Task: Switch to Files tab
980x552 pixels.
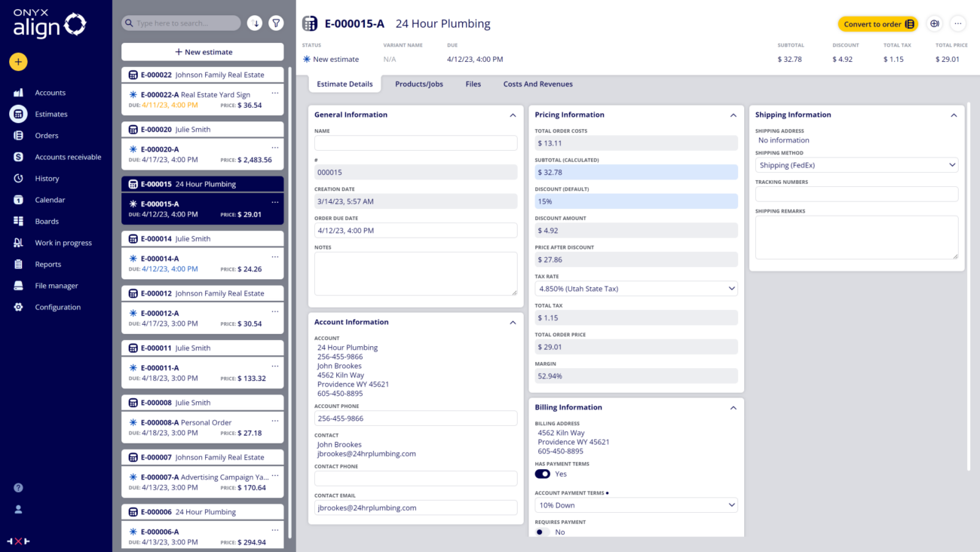Action: pyautogui.click(x=473, y=84)
